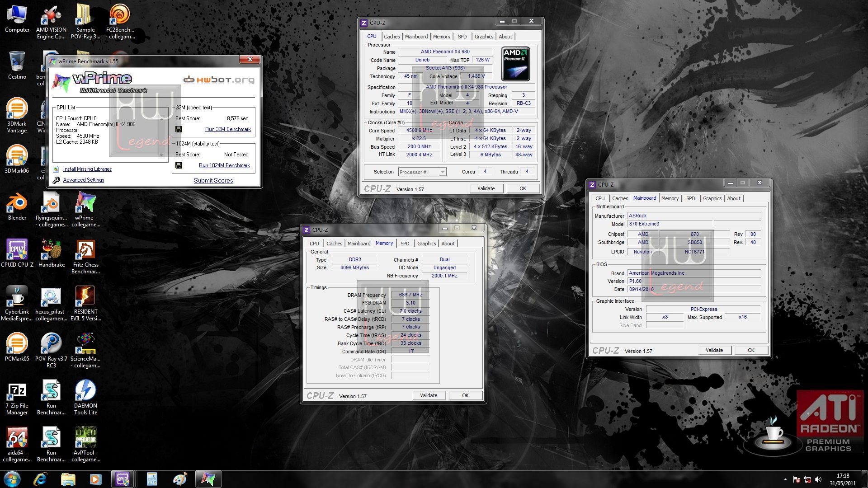
Task: Open 7-Zip File Manager desktop icon
Action: point(17,398)
